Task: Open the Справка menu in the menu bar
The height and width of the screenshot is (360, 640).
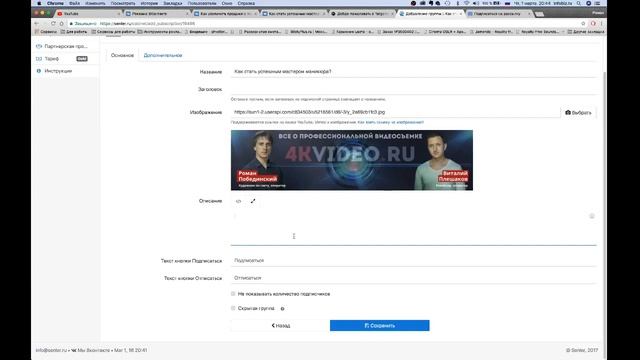Action: [x=246, y=3]
